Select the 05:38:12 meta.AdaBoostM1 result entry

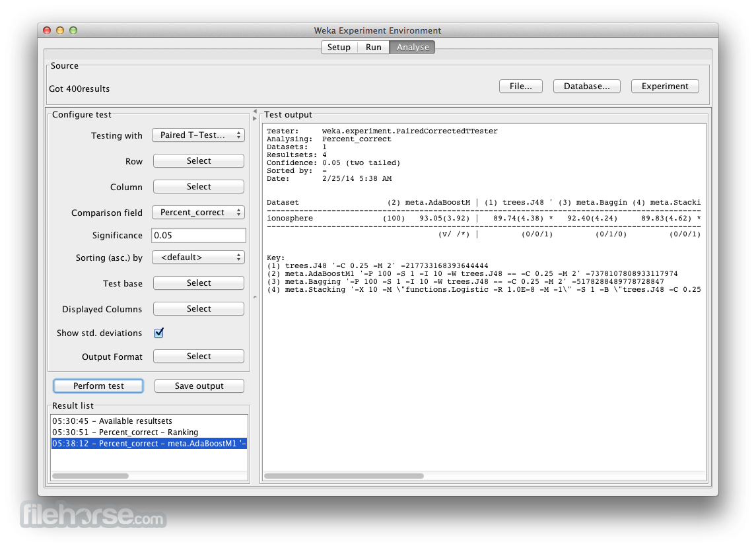point(149,444)
